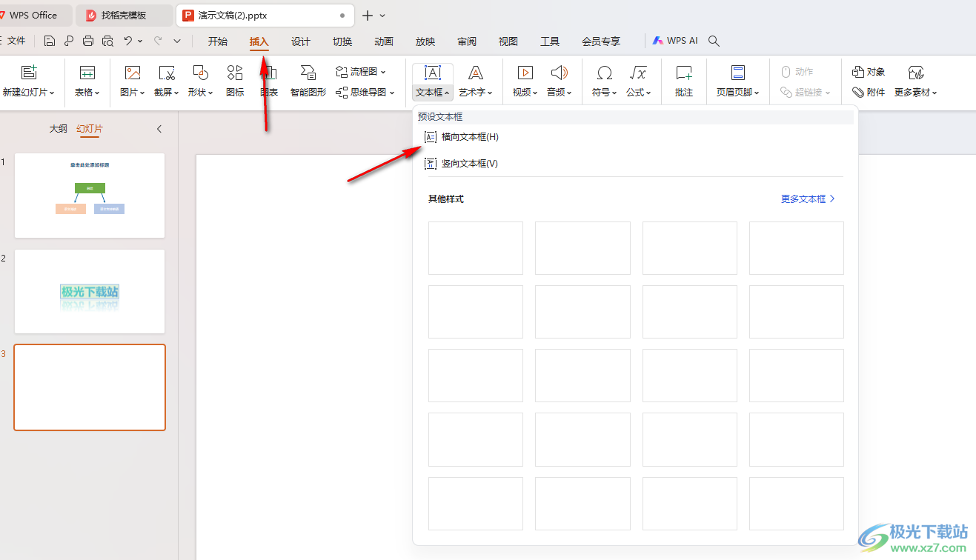Switch to the Review (审阅) tab
This screenshot has width=976, height=560.
click(x=467, y=41)
